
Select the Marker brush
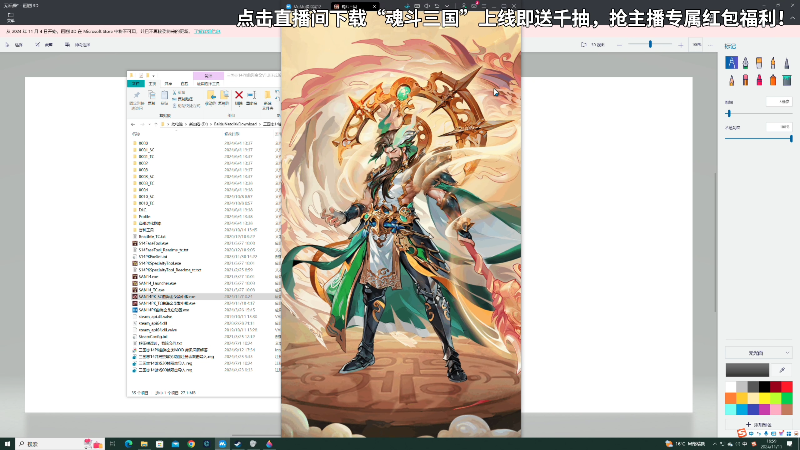[731, 63]
